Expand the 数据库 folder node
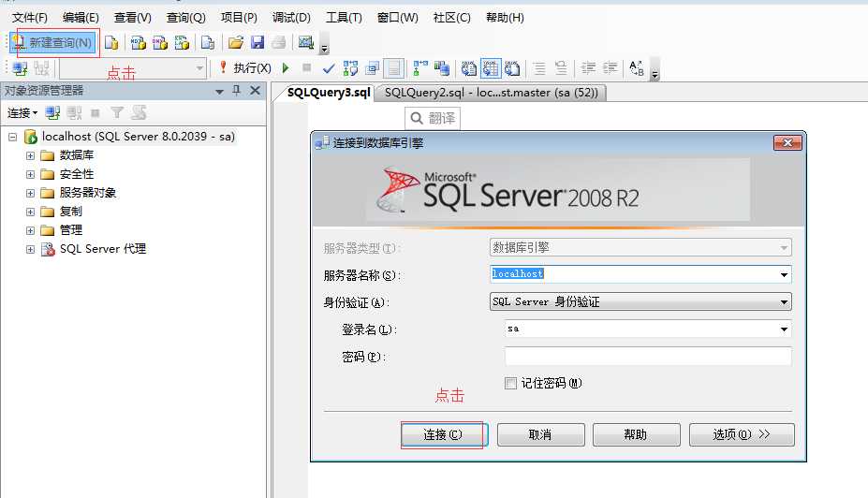 [x=31, y=155]
